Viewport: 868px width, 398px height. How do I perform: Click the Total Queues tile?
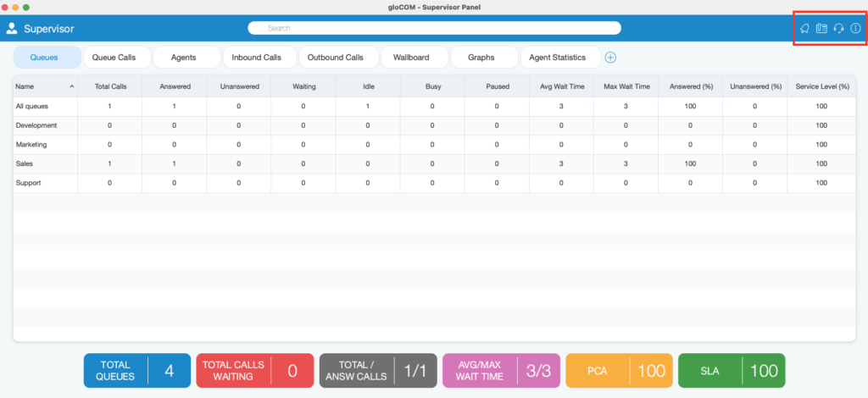[137, 371]
